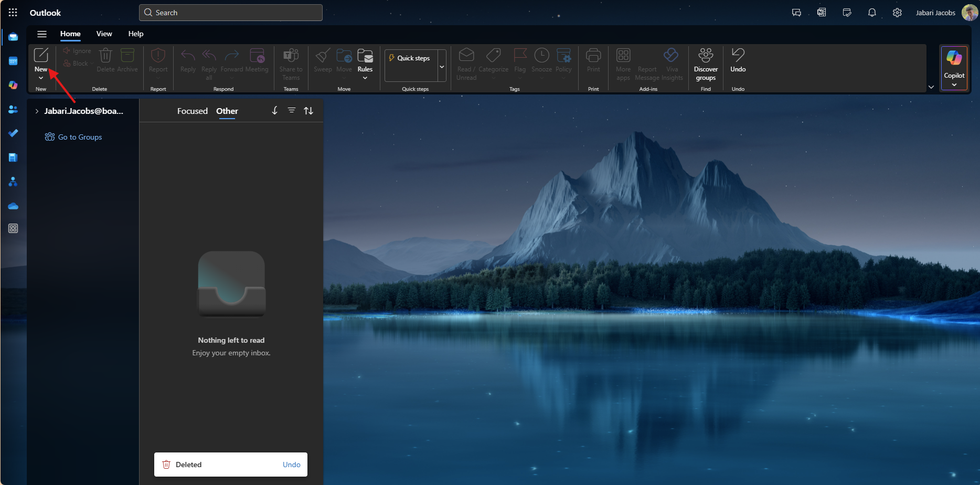Open the View ribbon tab
This screenshot has width=980, height=485.
(x=104, y=34)
